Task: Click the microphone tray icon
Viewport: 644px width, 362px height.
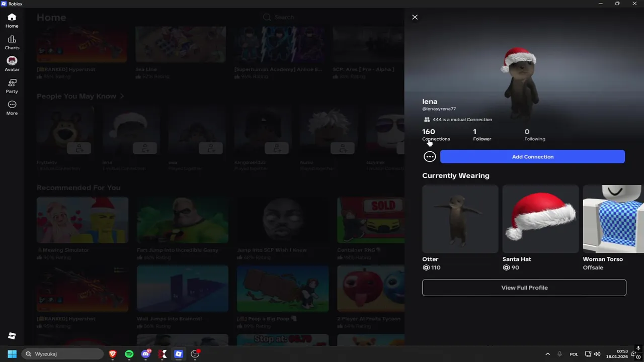Action: click(x=559, y=354)
